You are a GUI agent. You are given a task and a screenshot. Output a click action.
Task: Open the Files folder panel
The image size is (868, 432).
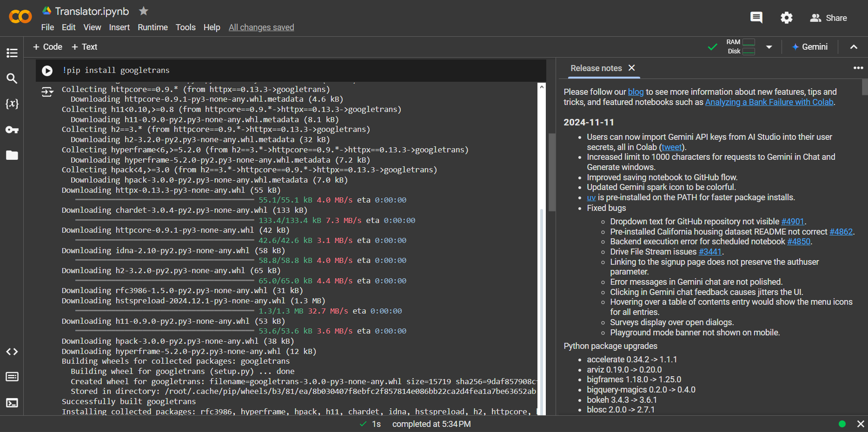pyautogui.click(x=12, y=155)
